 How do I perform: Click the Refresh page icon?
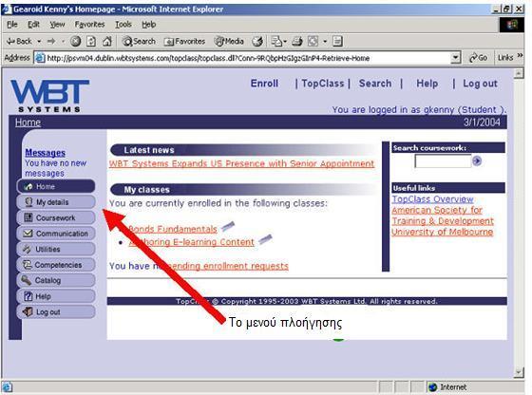pyautogui.click(x=91, y=42)
